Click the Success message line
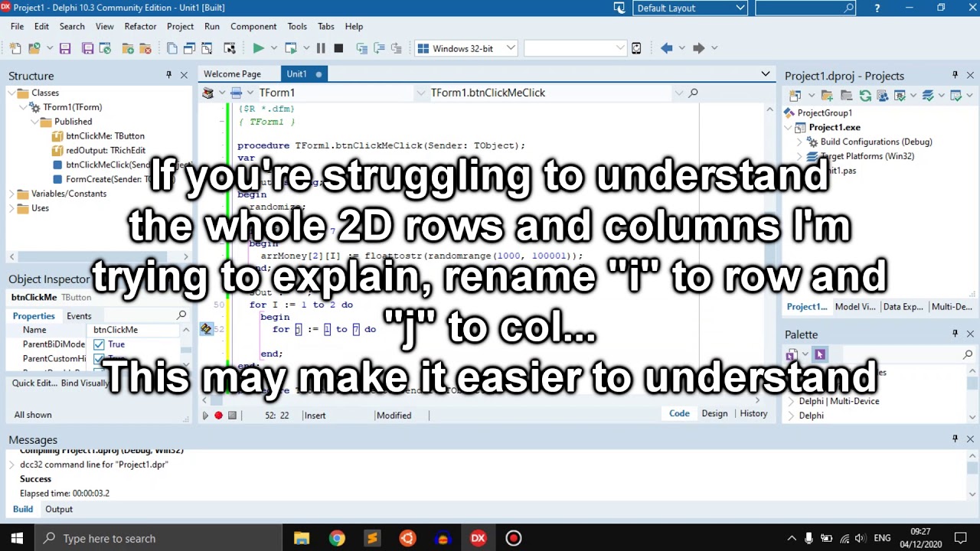The image size is (980, 551). 35,478
